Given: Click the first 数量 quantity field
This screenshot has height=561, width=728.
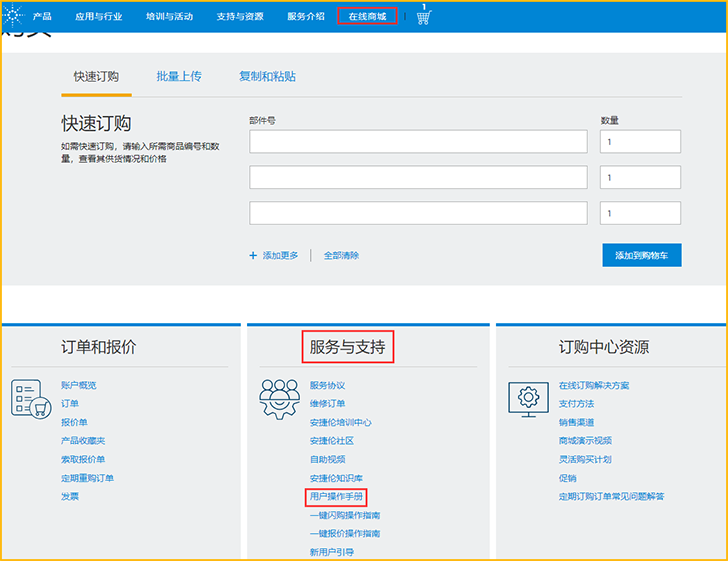Looking at the screenshot, I should point(640,142).
